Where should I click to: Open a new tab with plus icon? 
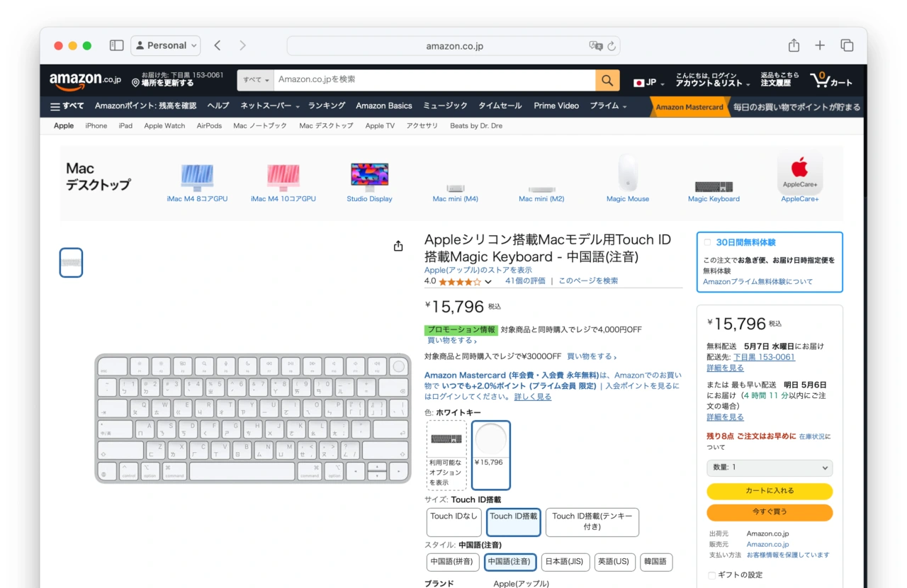(820, 45)
